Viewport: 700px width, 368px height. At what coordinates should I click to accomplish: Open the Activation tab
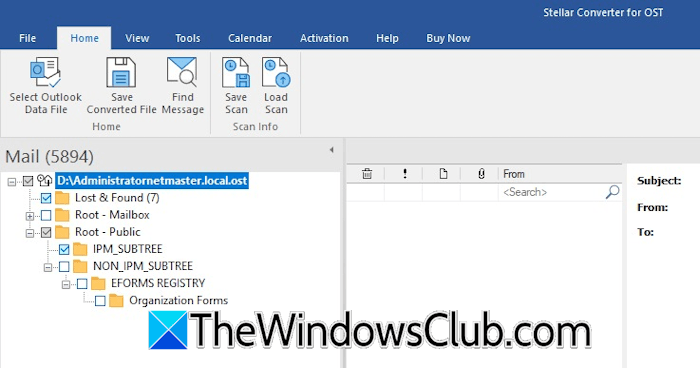324,38
